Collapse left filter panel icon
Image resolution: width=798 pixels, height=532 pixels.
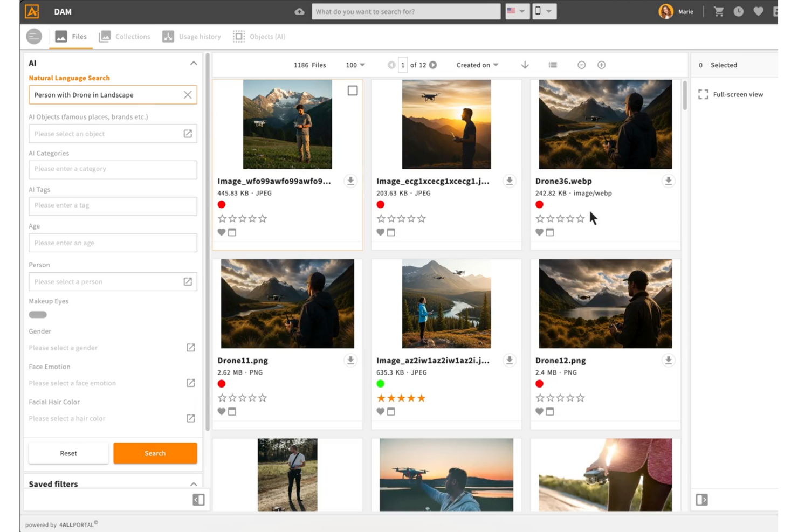(x=198, y=500)
